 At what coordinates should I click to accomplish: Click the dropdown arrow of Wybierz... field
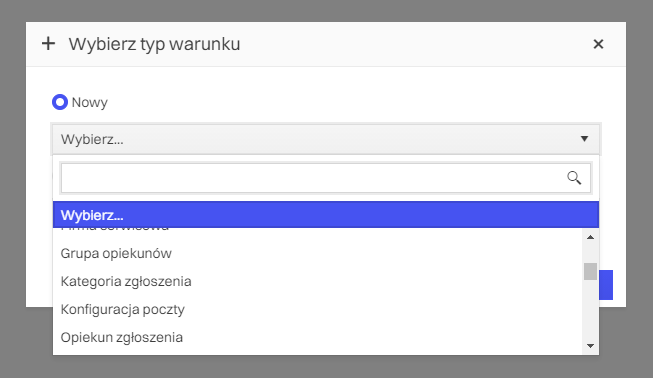point(584,139)
